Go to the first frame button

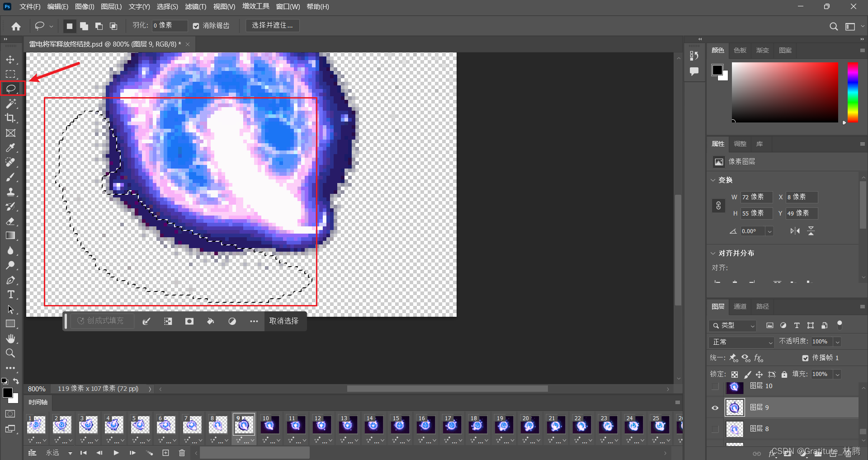point(83,453)
